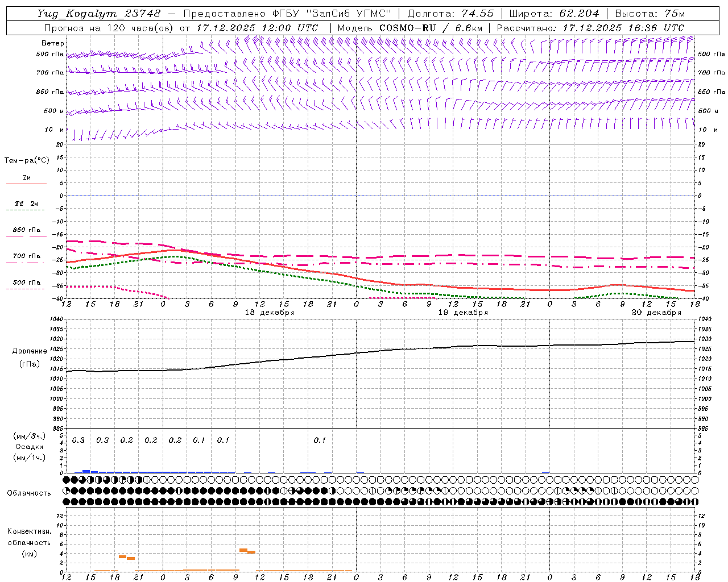
Task: Click the date label 19 декабря
Action: [x=462, y=313]
